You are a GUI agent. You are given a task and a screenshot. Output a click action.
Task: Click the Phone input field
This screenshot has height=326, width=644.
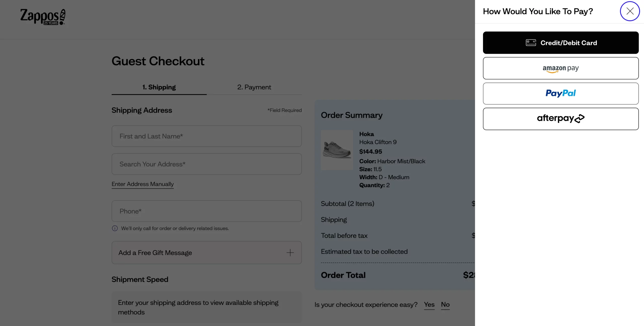pos(207,211)
